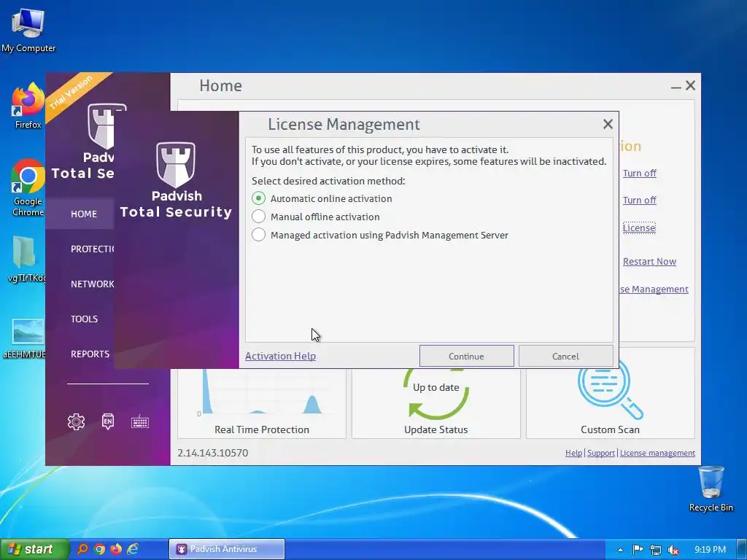Click the Action Center flag tray icon
Image resolution: width=747 pixels, height=560 pixels.
(638, 550)
